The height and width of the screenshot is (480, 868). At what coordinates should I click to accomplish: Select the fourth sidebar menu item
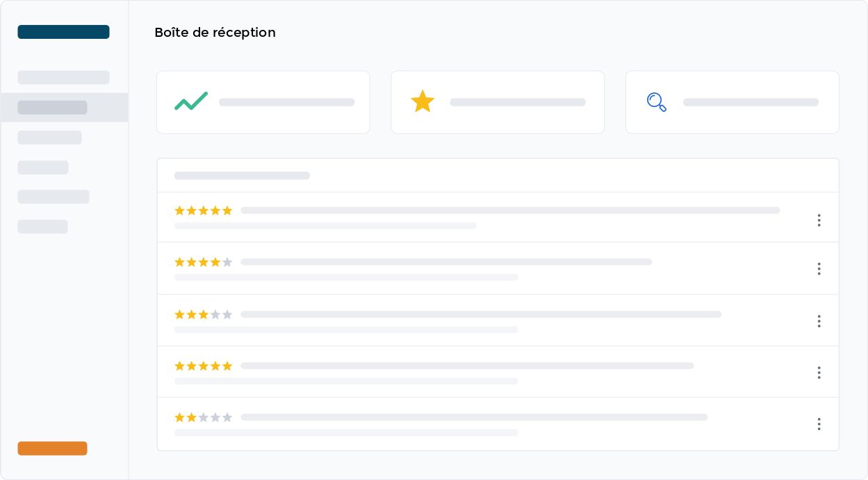[x=43, y=167]
